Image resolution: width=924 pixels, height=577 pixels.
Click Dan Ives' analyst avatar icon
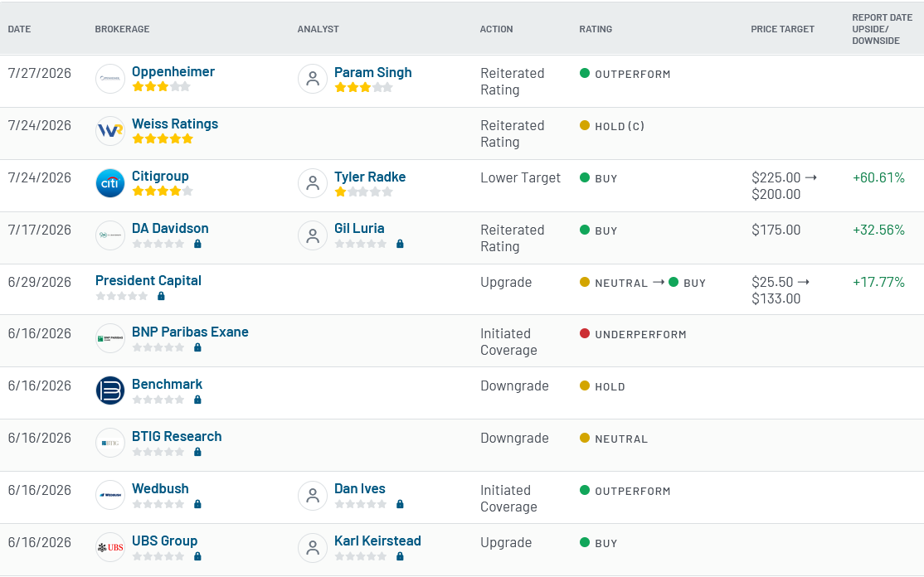[x=313, y=495]
